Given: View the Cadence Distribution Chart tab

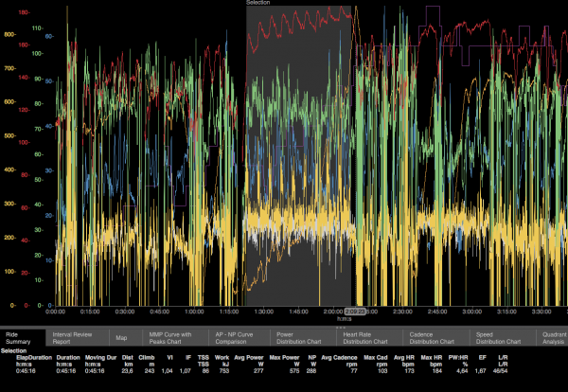Looking at the screenshot, I should (x=432, y=337).
